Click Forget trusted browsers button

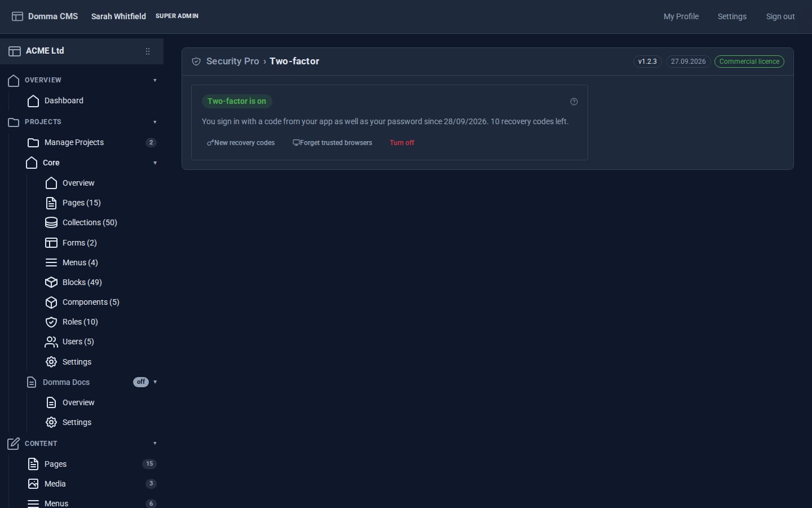pos(332,143)
